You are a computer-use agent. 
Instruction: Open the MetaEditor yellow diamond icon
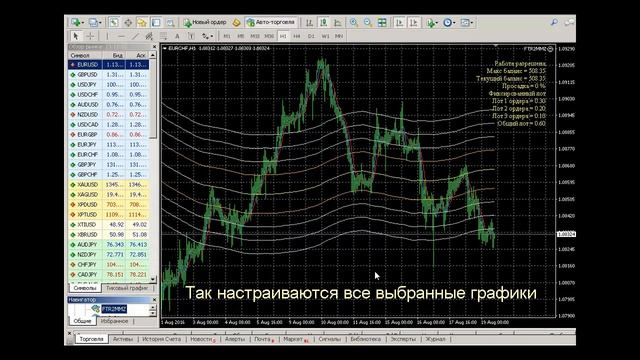point(236,22)
